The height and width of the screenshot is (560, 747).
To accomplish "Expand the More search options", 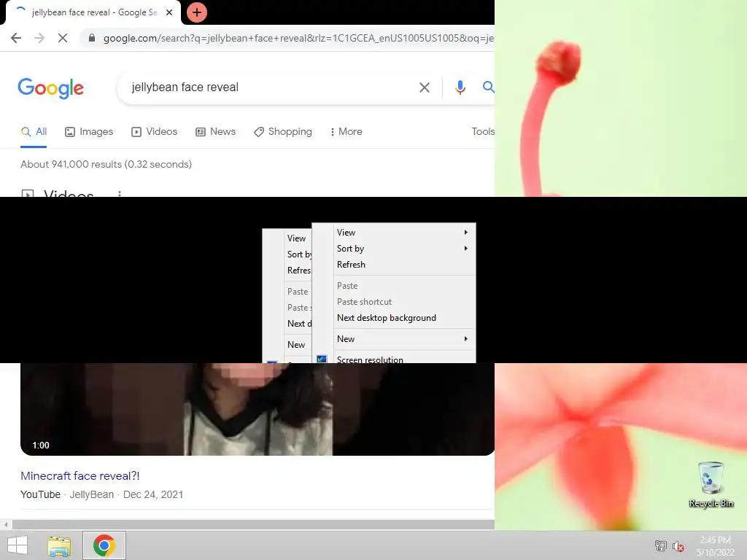I will [346, 132].
